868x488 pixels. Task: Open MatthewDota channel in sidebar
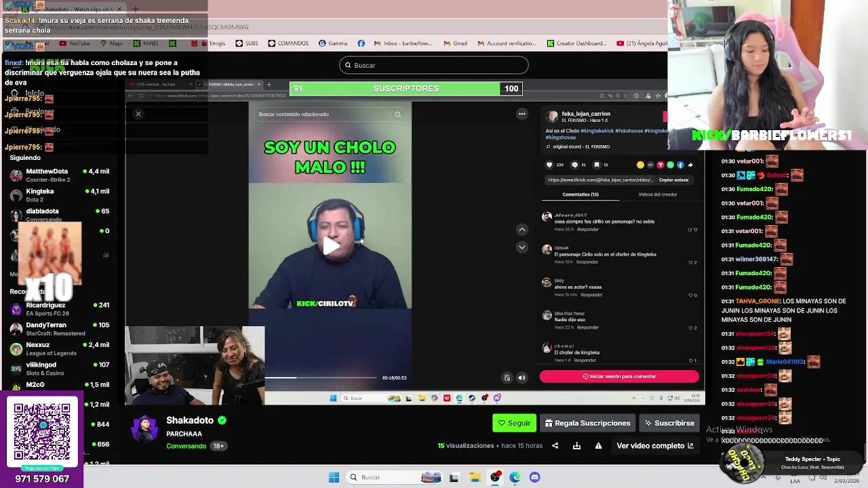click(x=60, y=176)
